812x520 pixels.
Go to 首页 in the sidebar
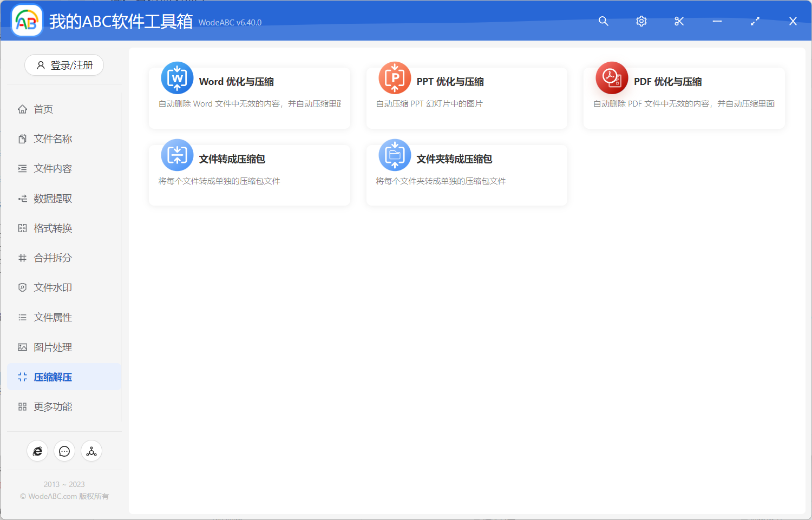43,109
